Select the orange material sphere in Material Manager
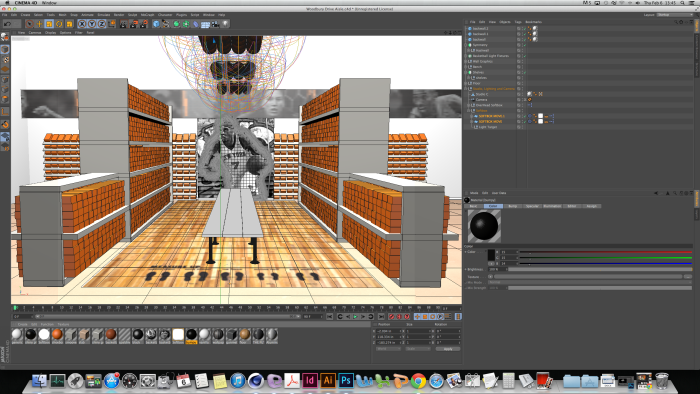This screenshot has width=700, height=394. pos(57,334)
